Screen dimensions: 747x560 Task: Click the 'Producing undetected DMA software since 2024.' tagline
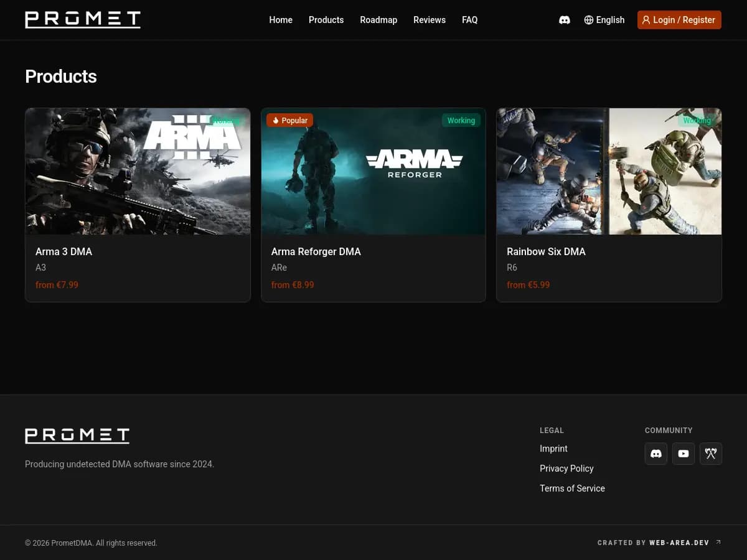(120, 464)
